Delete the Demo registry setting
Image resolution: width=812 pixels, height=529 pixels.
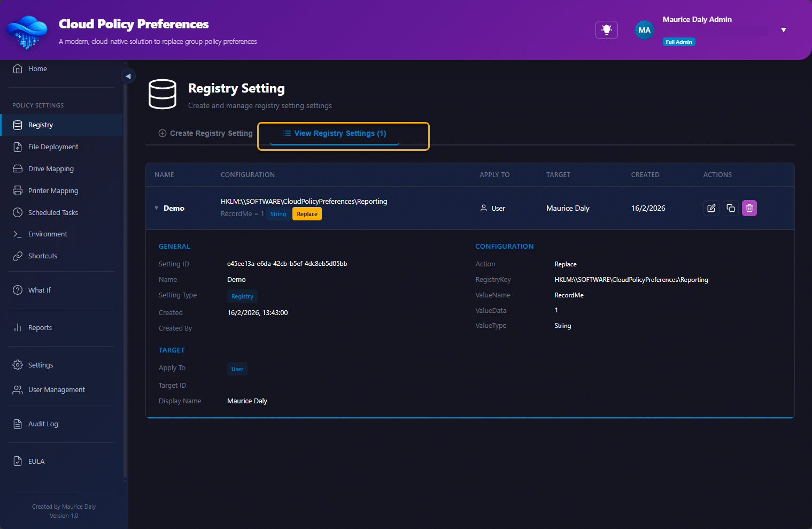[x=749, y=208]
